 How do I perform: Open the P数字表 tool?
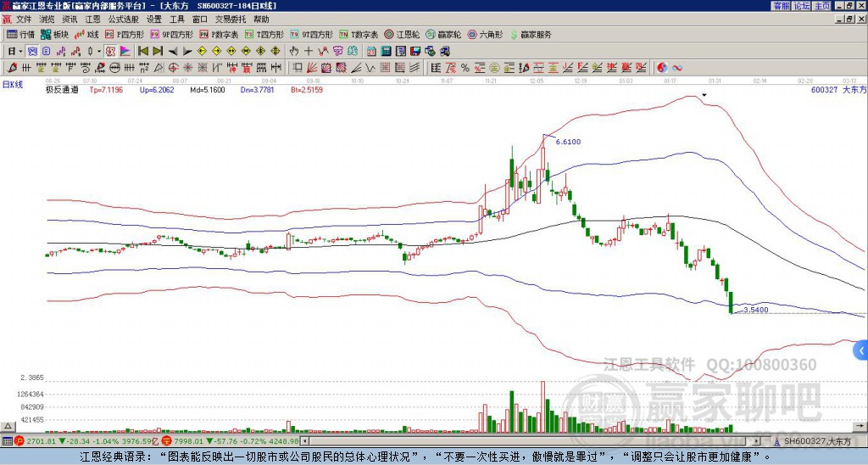(219, 34)
